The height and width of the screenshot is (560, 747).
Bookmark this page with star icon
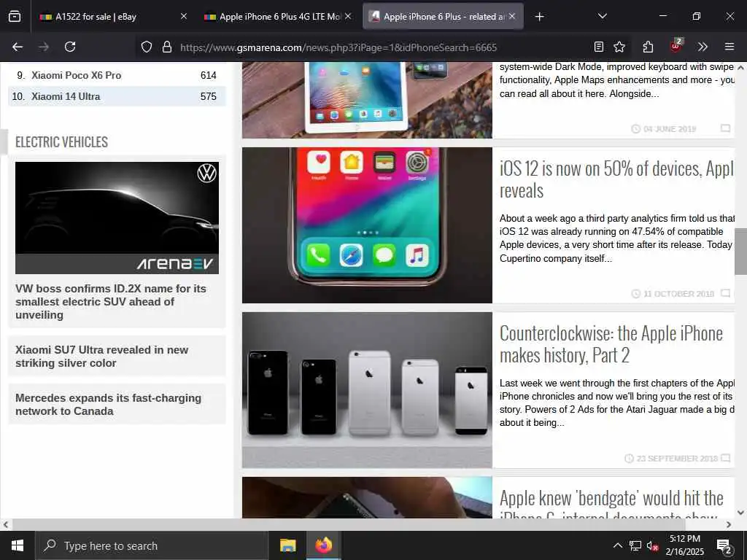pyautogui.click(x=619, y=47)
